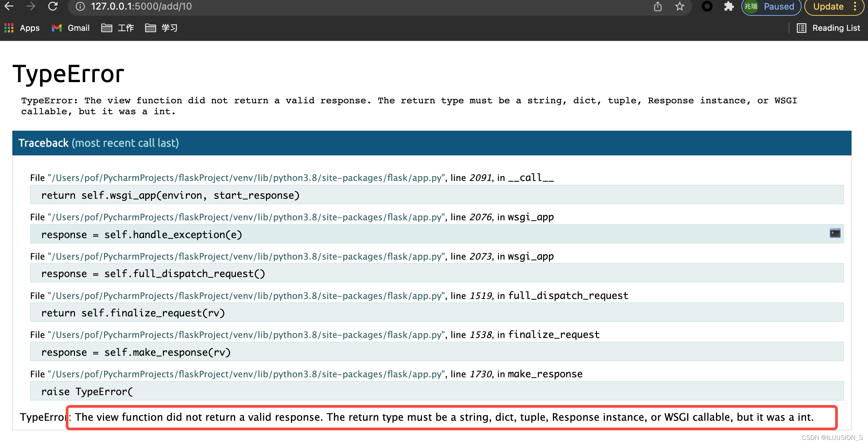Click the share page icon
The height and width of the screenshot is (444, 868).
[658, 6]
